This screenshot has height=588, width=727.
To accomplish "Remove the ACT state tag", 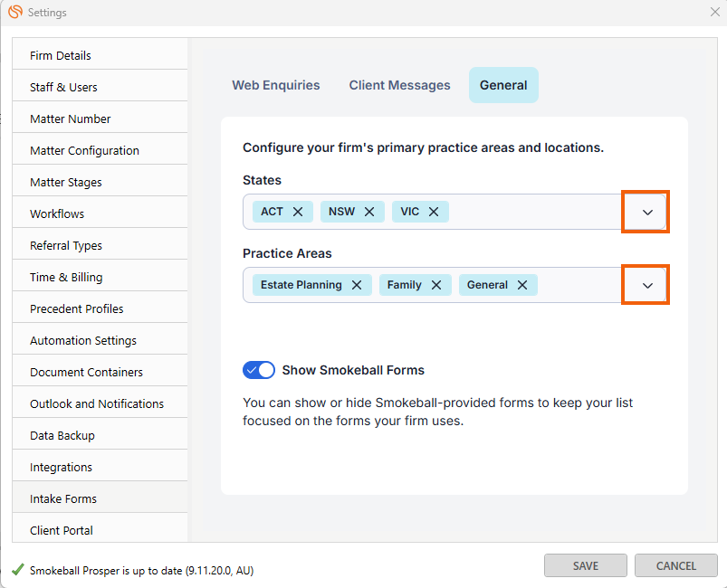I will pyautogui.click(x=298, y=212).
